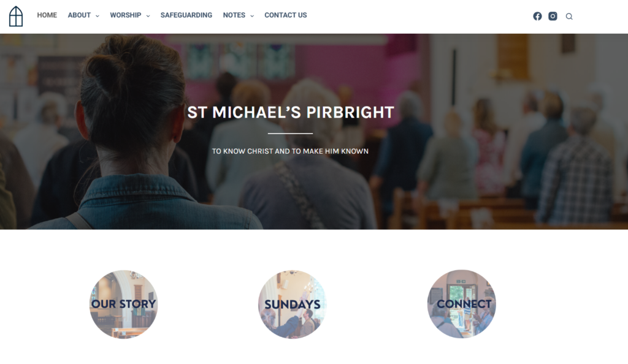Click the white divider line under heading

click(x=290, y=133)
